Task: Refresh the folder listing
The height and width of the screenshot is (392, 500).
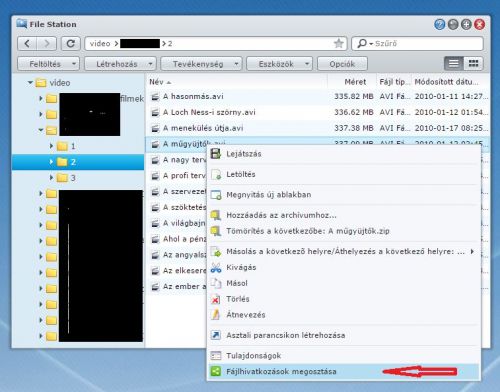Action: (x=70, y=43)
